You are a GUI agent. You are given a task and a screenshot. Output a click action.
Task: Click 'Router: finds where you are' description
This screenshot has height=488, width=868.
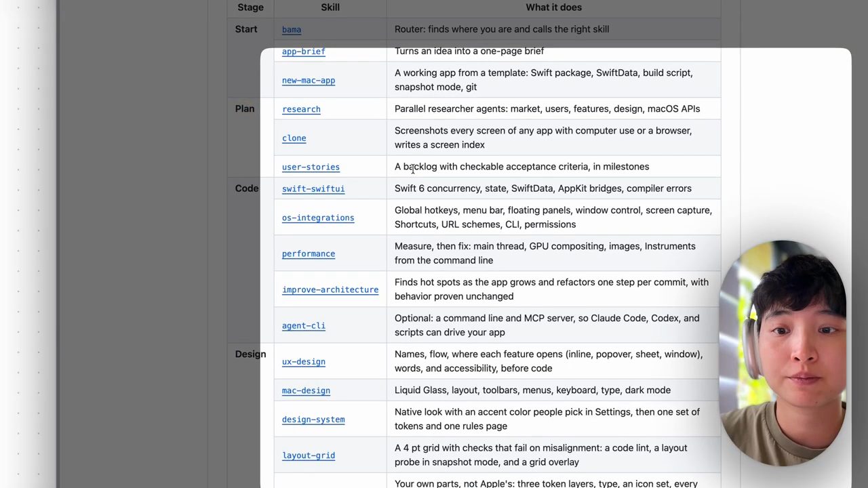tap(502, 29)
